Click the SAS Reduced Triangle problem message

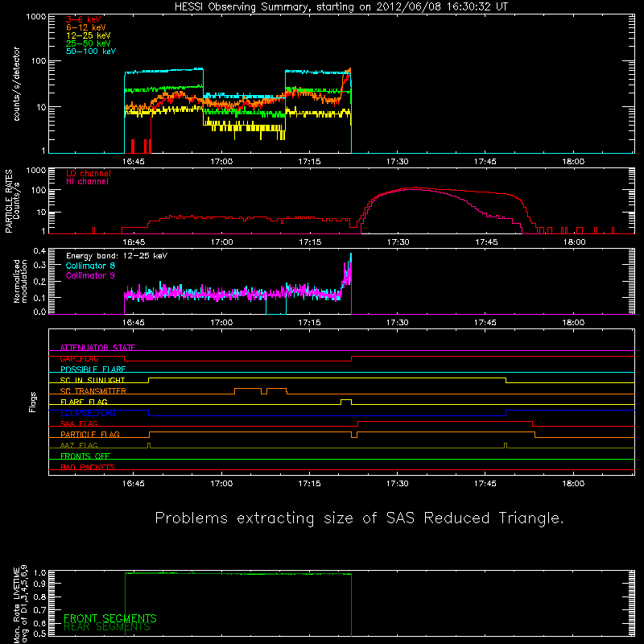click(359, 518)
